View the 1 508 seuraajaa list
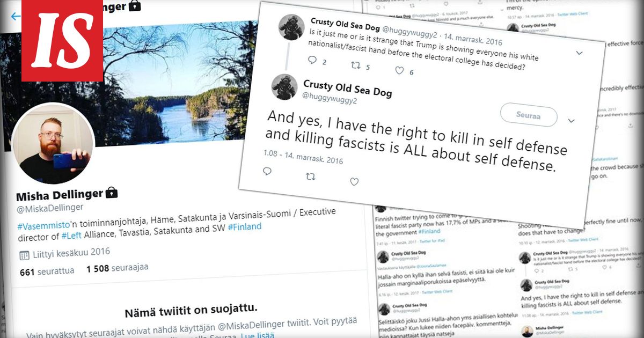The height and width of the screenshot is (338, 644). click(x=118, y=267)
